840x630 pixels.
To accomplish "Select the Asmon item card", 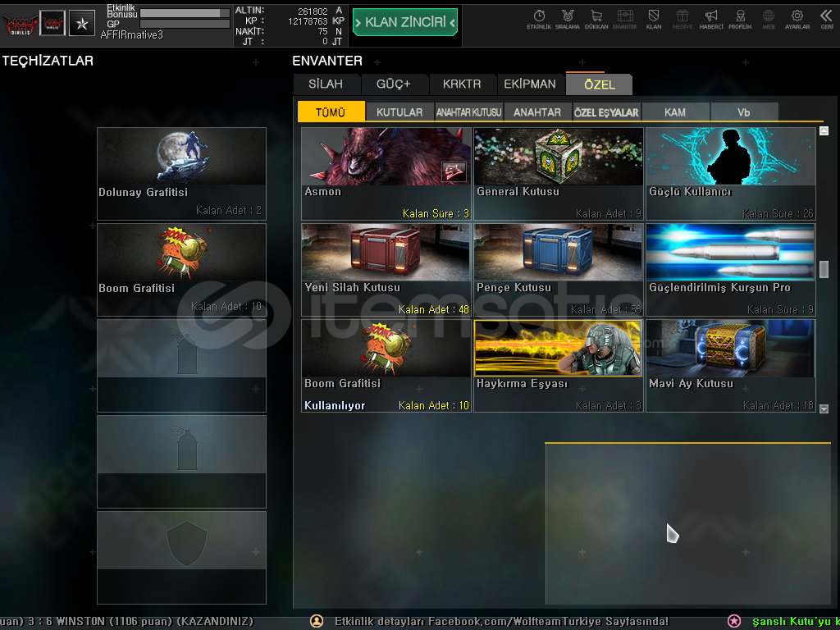I will (x=386, y=174).
